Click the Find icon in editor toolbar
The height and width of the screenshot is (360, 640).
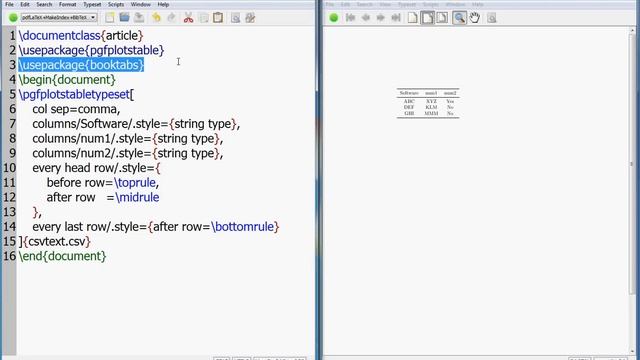235,18
